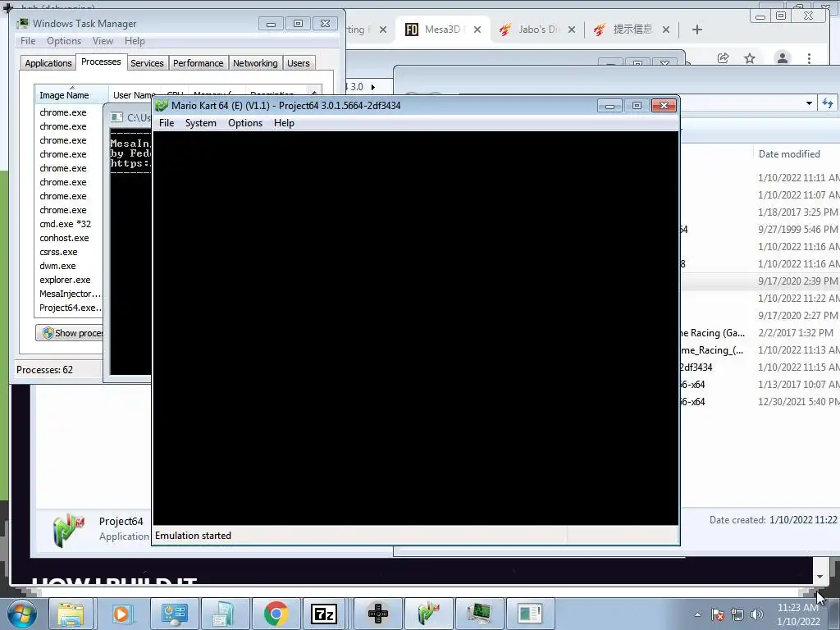Click Show processes from all users button
The width and height of the screenshot is (840, 630).
(x=70, y=333)
